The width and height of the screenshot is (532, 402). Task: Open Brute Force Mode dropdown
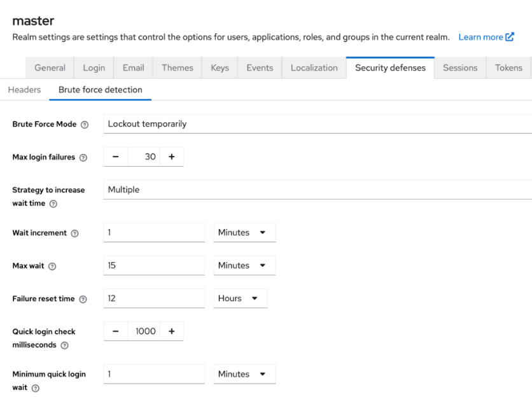pyautogui.click(x=317, y=124)
